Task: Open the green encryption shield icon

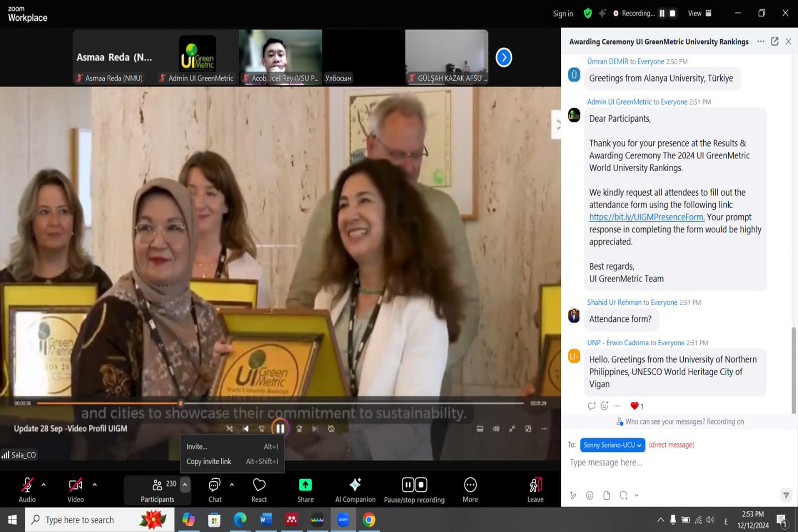Action: tap(588, 14)
